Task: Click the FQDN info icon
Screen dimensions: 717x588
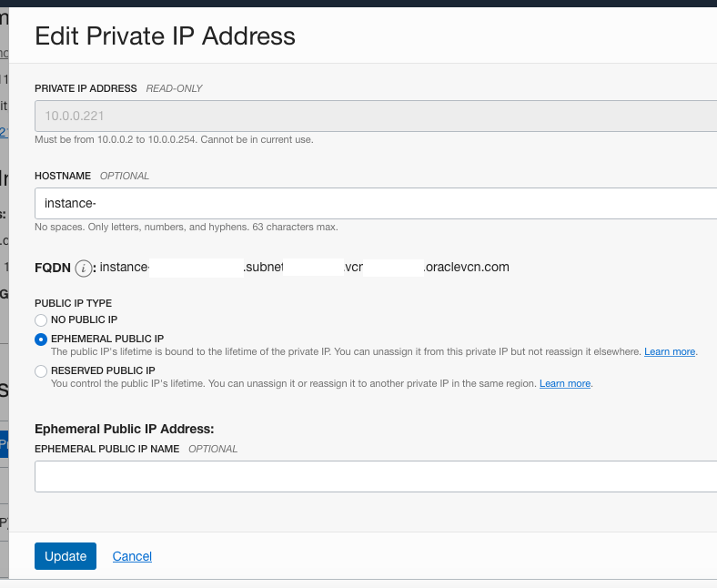Action: pyautogui.click(x=83, y=269)
